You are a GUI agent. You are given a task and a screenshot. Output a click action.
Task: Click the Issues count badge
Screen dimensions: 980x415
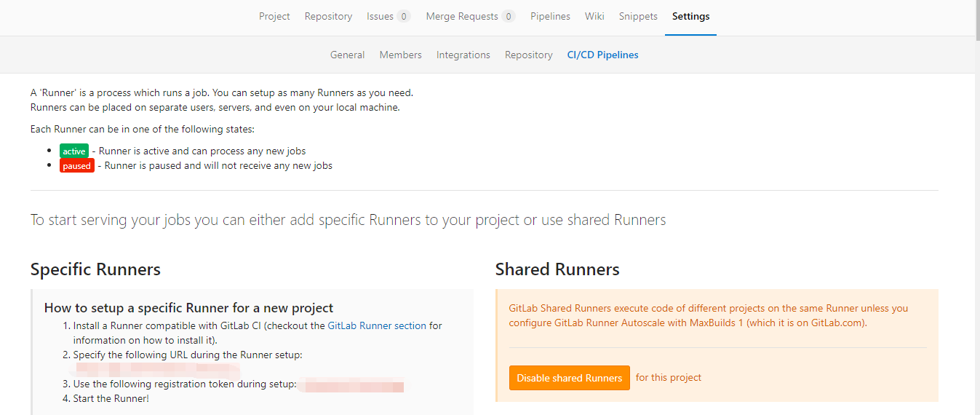[x=404, y=16]
